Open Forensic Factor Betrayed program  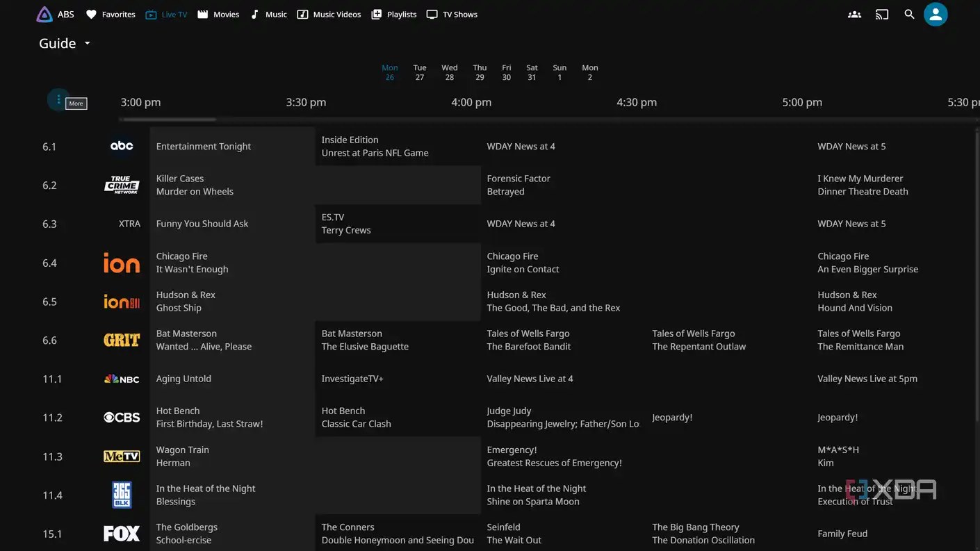point(646,185)
